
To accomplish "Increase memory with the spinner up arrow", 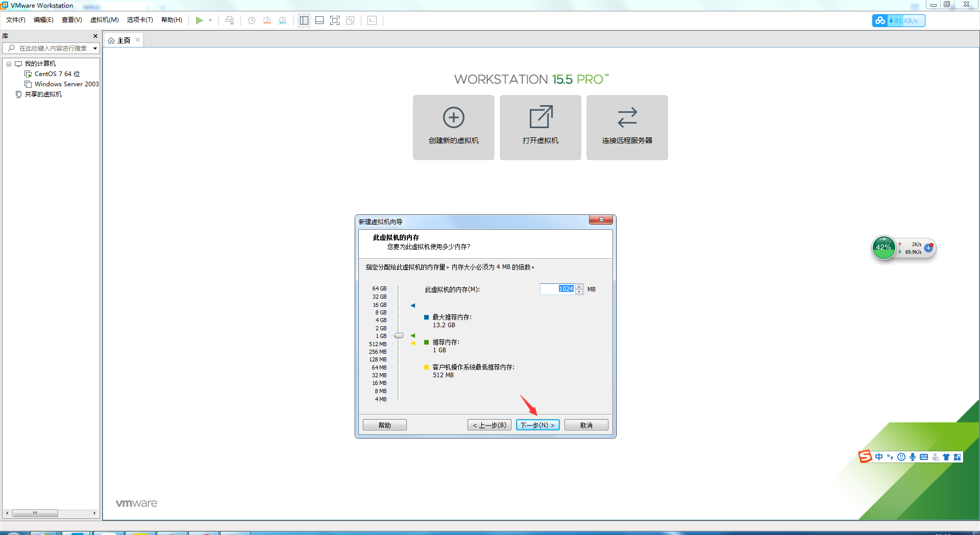I will tap(579, 287).
